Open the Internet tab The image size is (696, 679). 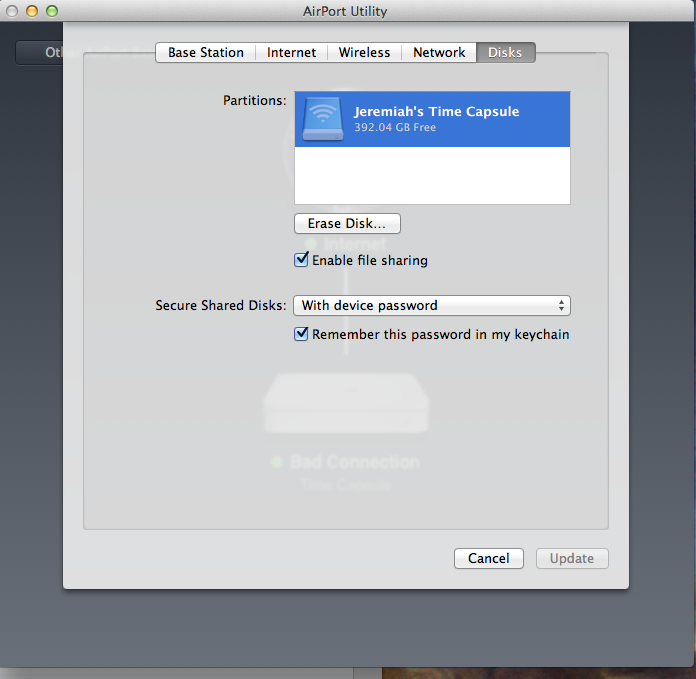pyautogui.click(x=291, y=52)
